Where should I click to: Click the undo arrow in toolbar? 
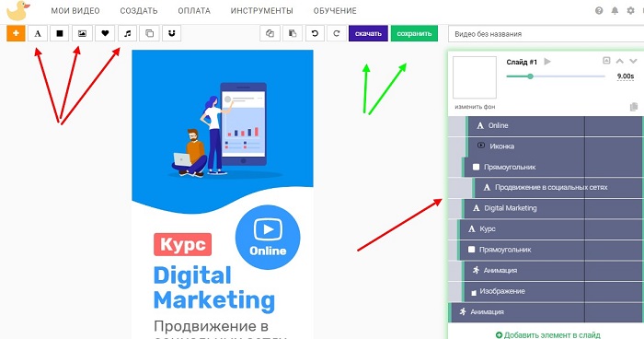coord(315,33)
